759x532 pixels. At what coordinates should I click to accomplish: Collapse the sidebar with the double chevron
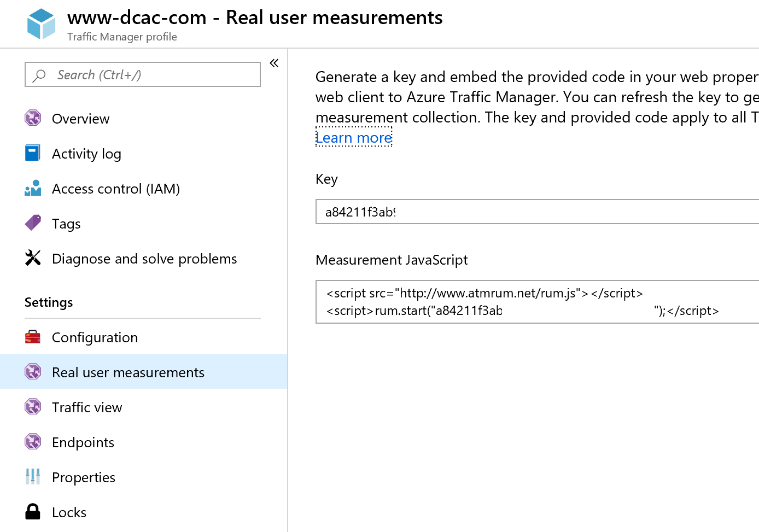click(274, 63)
